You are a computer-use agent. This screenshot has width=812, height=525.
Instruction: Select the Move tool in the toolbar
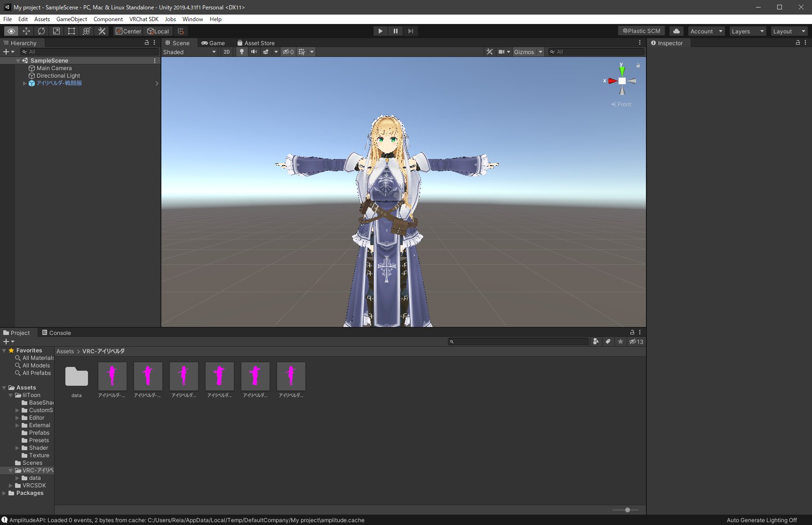[x=26, y=31]
